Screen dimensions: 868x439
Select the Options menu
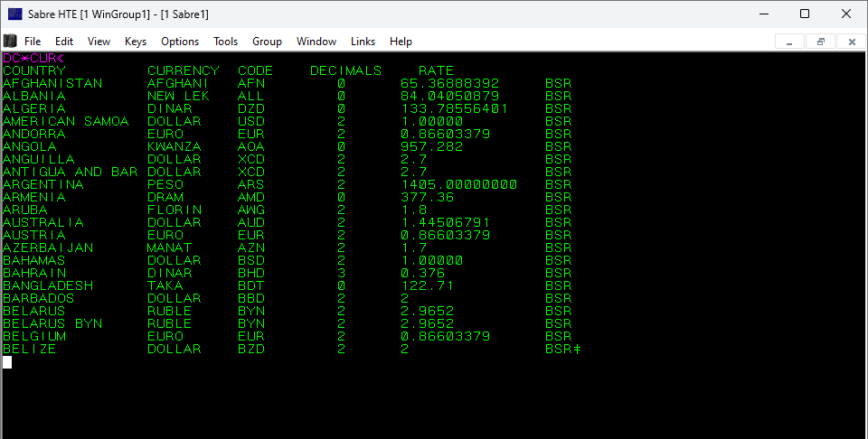click(180, 42)
